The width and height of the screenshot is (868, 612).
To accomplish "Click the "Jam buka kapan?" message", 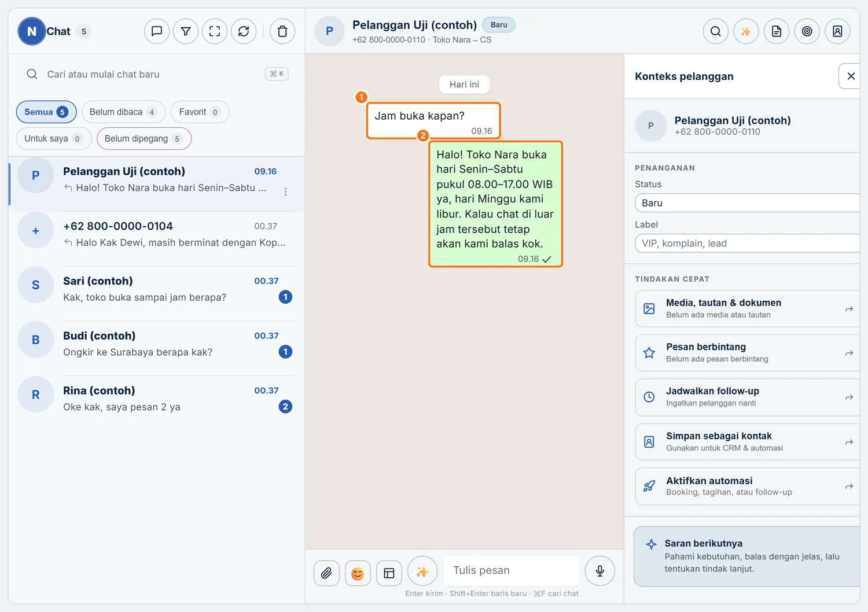I will point(433,121).
